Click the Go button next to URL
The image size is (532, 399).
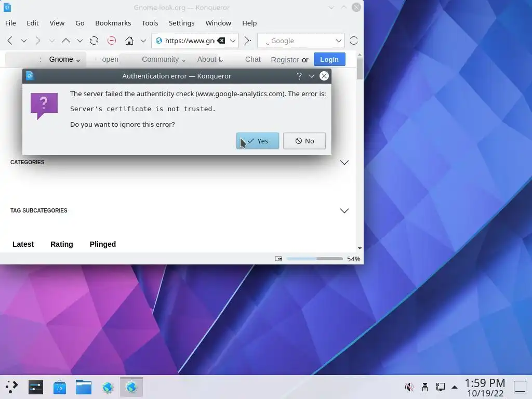[x=248, y=41]
